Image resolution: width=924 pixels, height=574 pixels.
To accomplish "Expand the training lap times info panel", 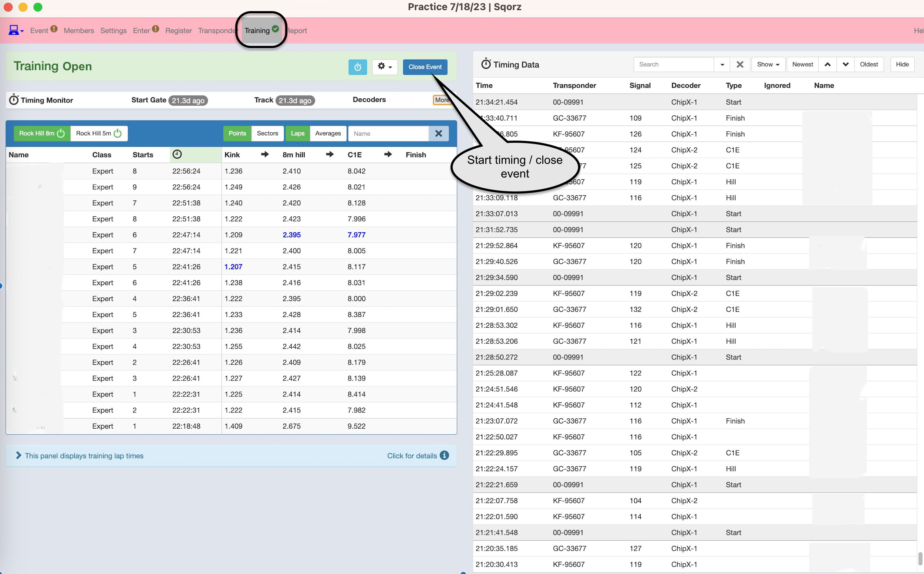I will tap(18, 455).
